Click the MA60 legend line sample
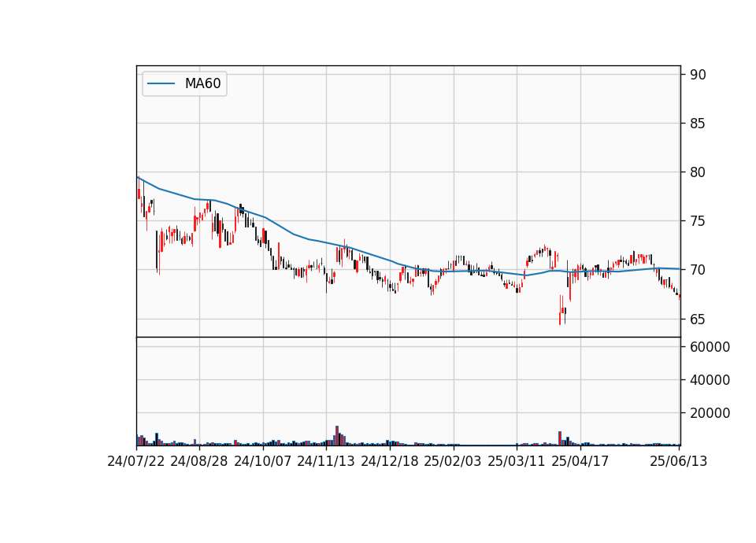Screen dimensions: 756x543 (x=161, y=84)
